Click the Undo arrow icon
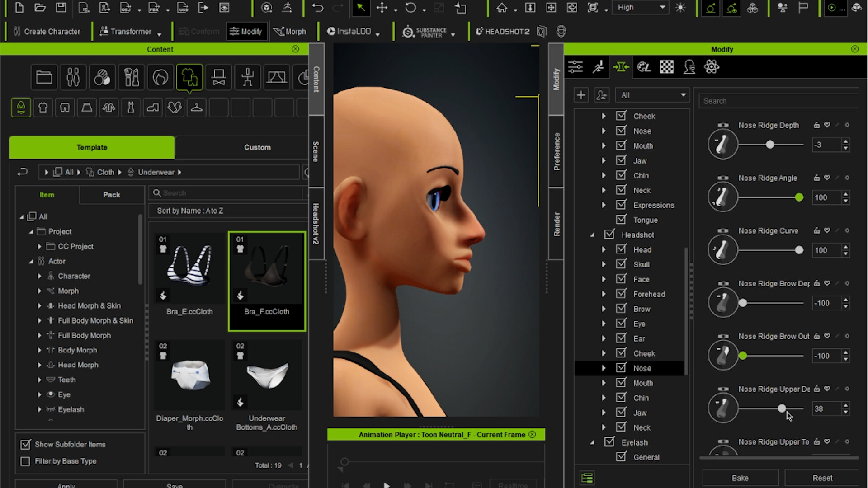 pyautogui.click(x=317, y=8)
